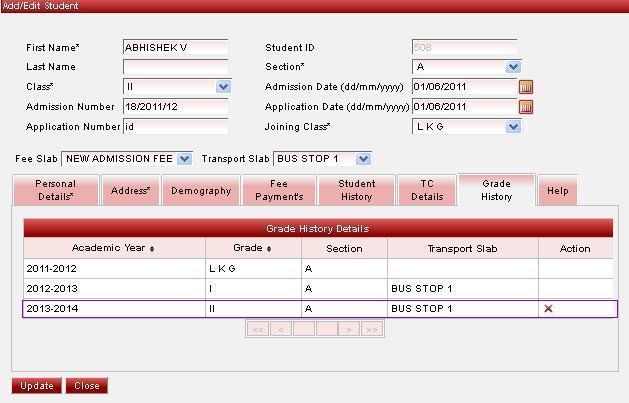The width and height of the screenshot is (629, 403).
Task: Click the Close button
Action: coord(86,386)
